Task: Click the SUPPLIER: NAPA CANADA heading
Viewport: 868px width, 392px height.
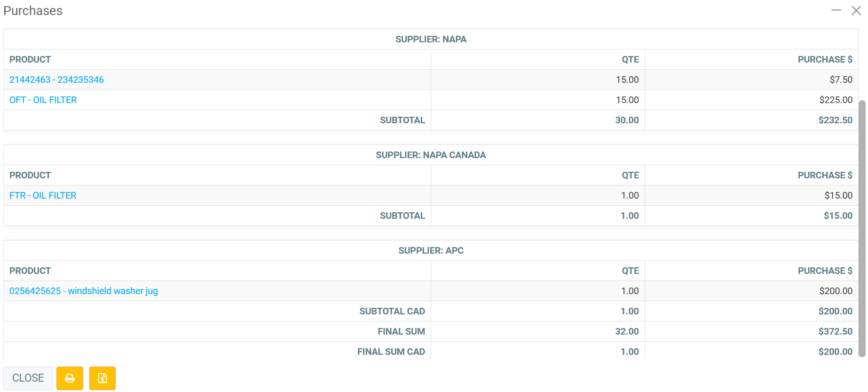Action: click(431, 155)
